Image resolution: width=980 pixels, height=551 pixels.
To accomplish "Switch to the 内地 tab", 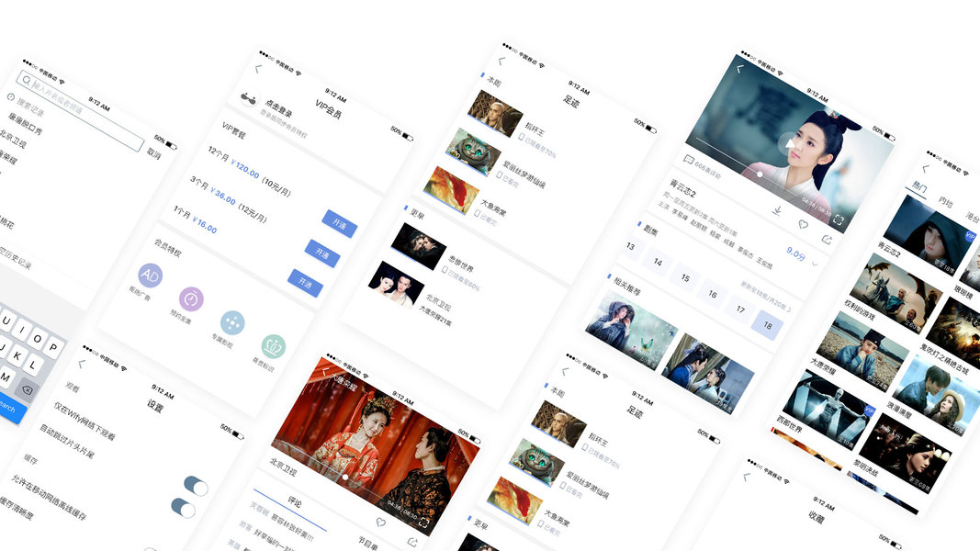I will point(946,201).
